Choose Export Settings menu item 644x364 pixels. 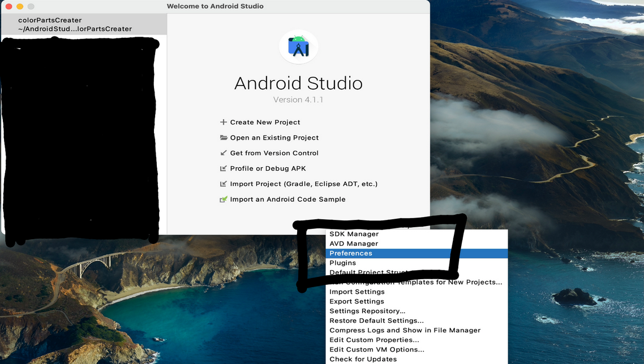pyautogui.click(x=417, y=302)
